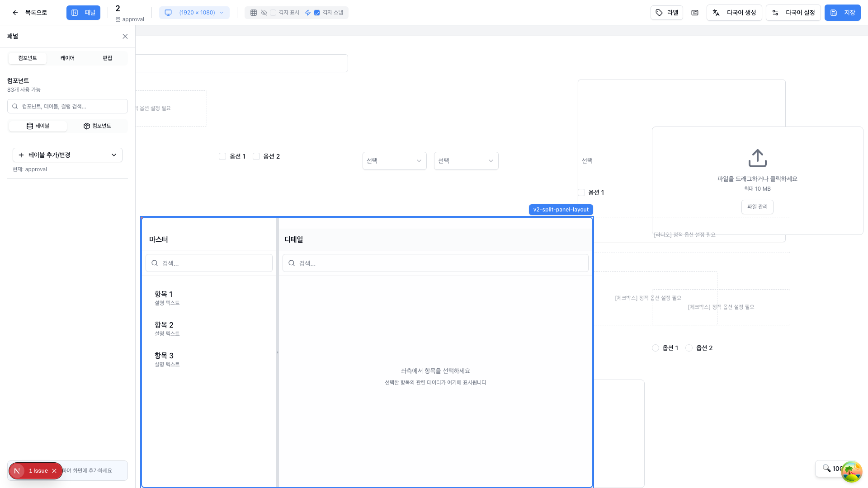868x488 pixels.
Task: Click the keyboard shortcuts icon
Action: [x=695, y=13]
